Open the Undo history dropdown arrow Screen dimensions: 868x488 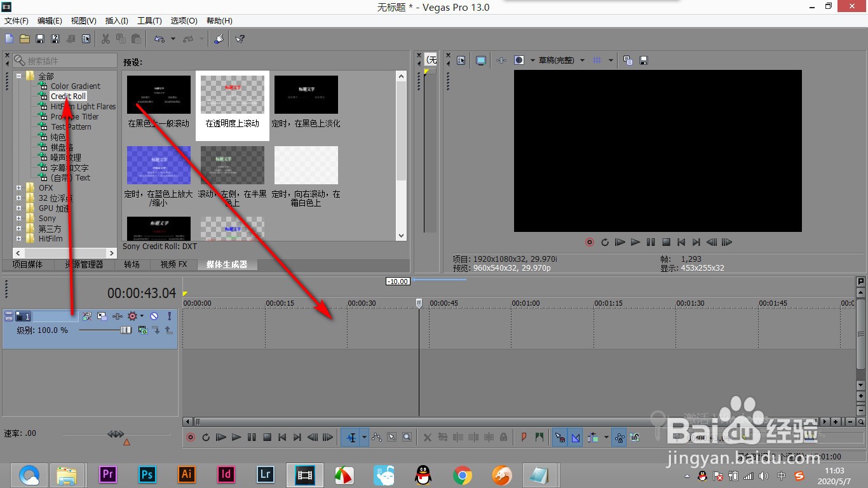tap(173, 39)
